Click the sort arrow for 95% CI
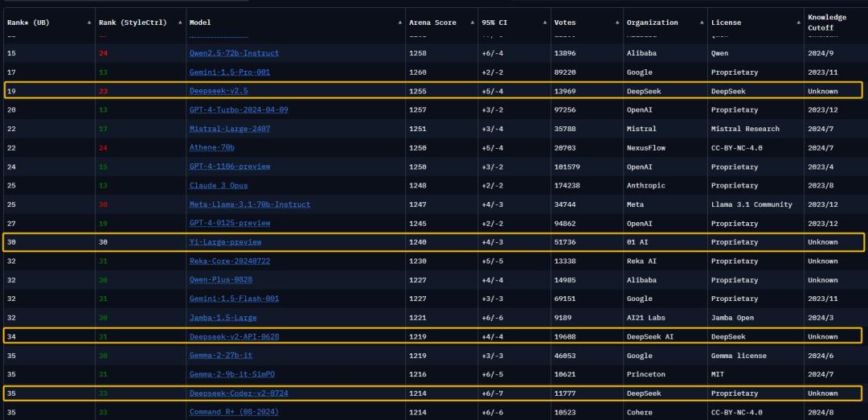This screenshot has width=868, height=420. click(545, 23)
